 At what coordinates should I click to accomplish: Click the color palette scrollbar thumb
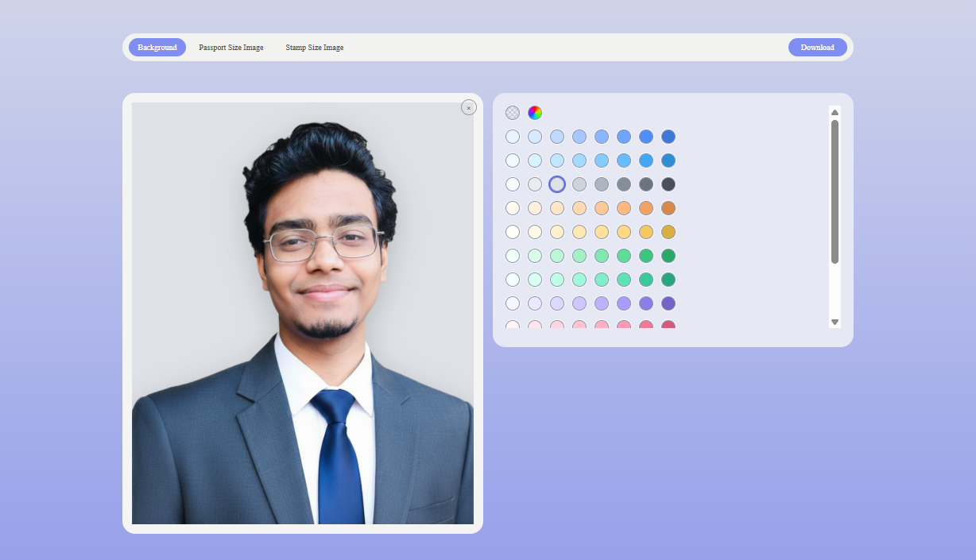pyautogui.click(x=835, y=191)
